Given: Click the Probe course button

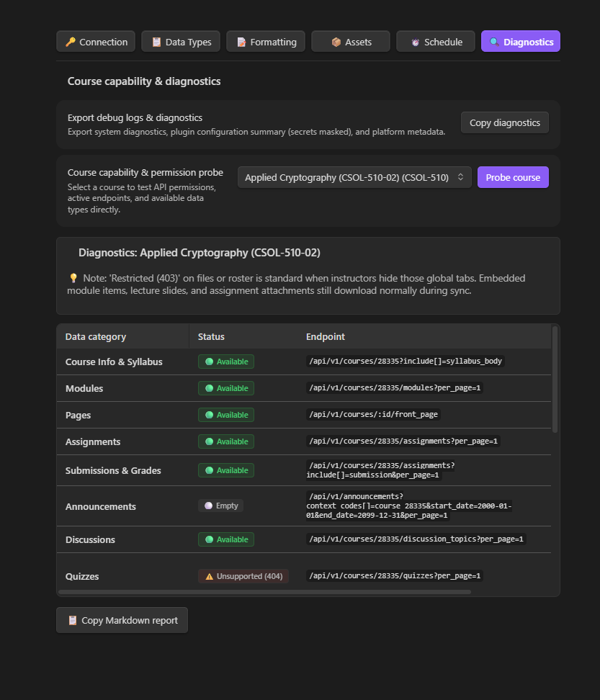Looking at the screenshot, I should click(513, 177).
